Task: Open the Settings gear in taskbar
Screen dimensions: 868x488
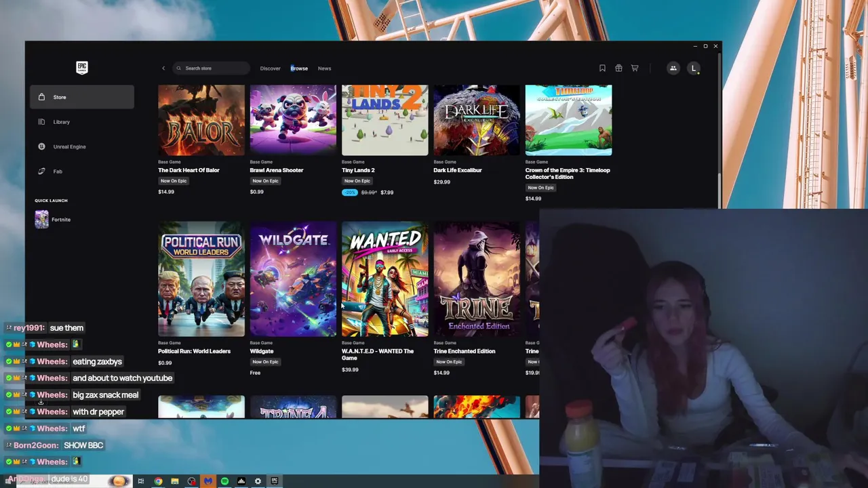Action: [258, 481]
